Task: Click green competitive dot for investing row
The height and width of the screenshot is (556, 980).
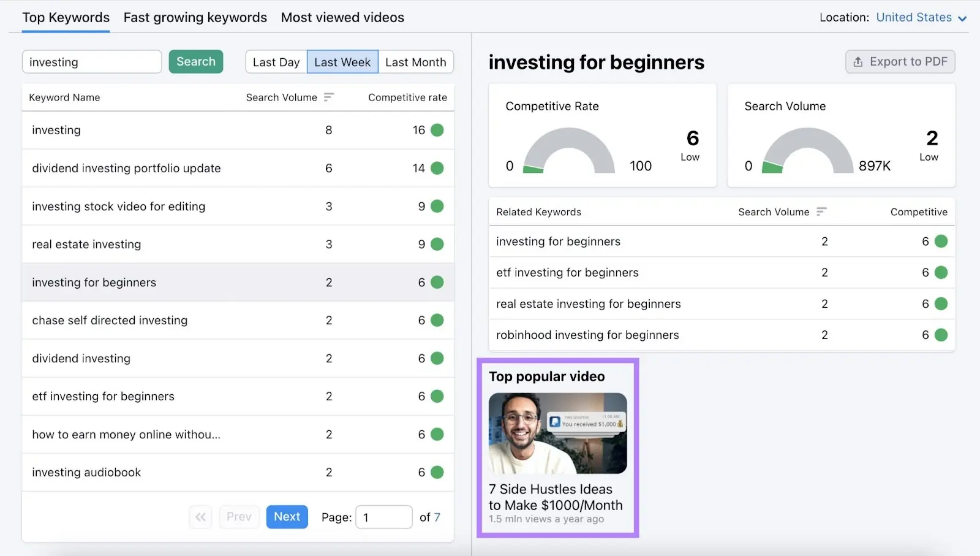Action: click(437, 130)
